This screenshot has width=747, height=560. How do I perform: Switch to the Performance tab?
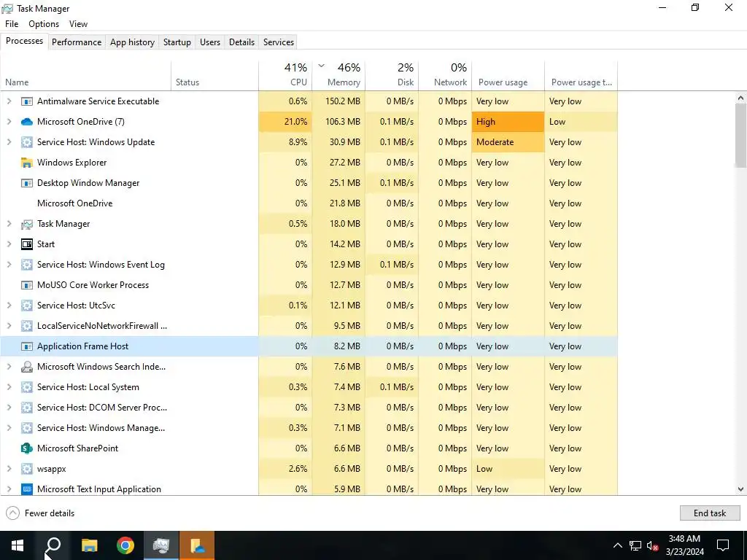tap(77, 42)
